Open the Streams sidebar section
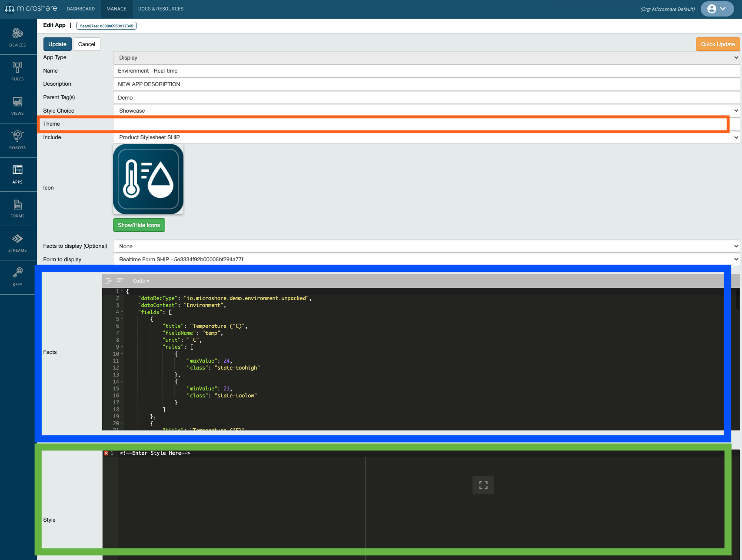Image resolution: width=742 pixels, height=560 pixels. point(17,243)
